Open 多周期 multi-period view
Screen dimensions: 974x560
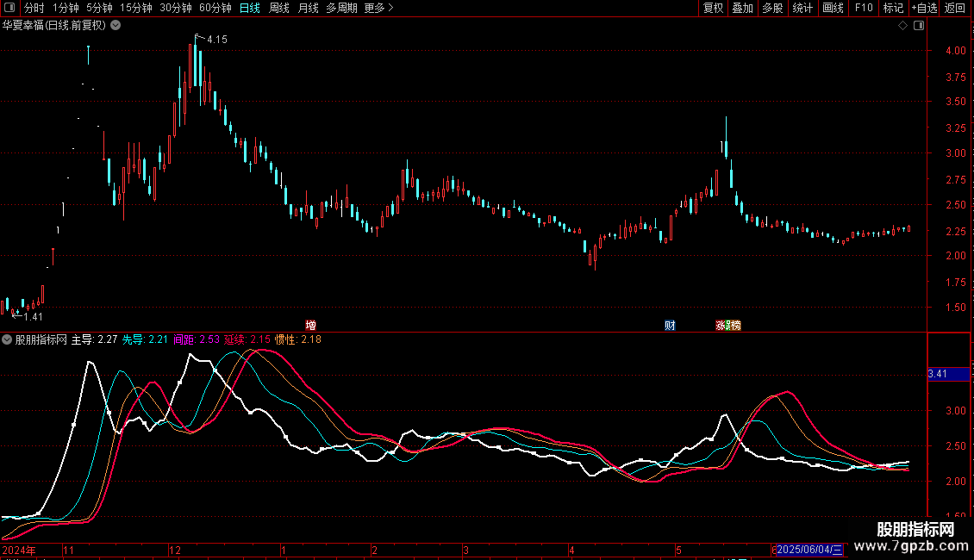pos(341,8)
